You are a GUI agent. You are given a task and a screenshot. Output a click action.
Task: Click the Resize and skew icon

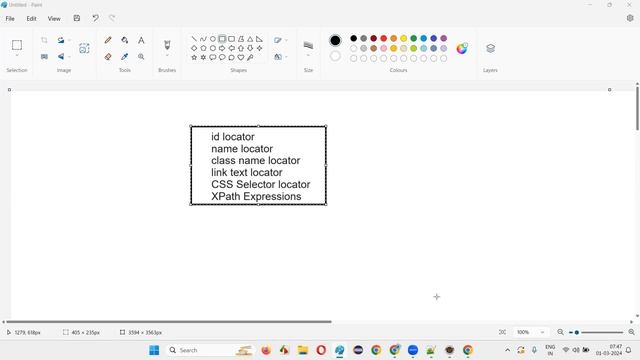44,57
